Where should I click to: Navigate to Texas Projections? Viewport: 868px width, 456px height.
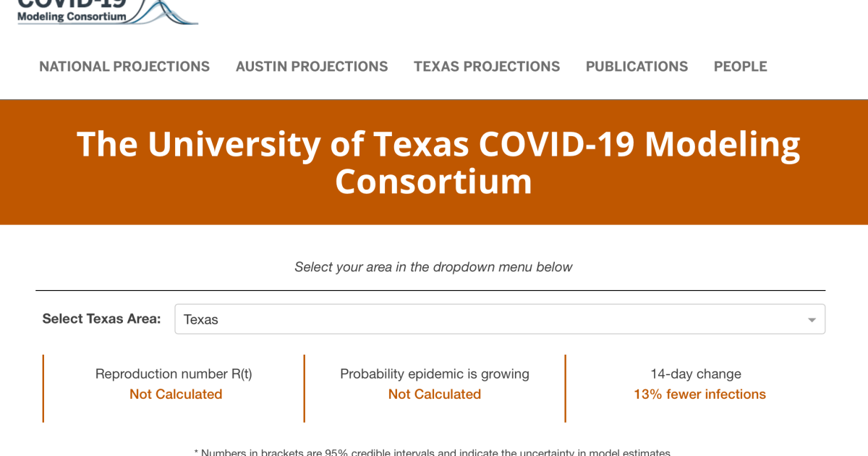(487, 67)
